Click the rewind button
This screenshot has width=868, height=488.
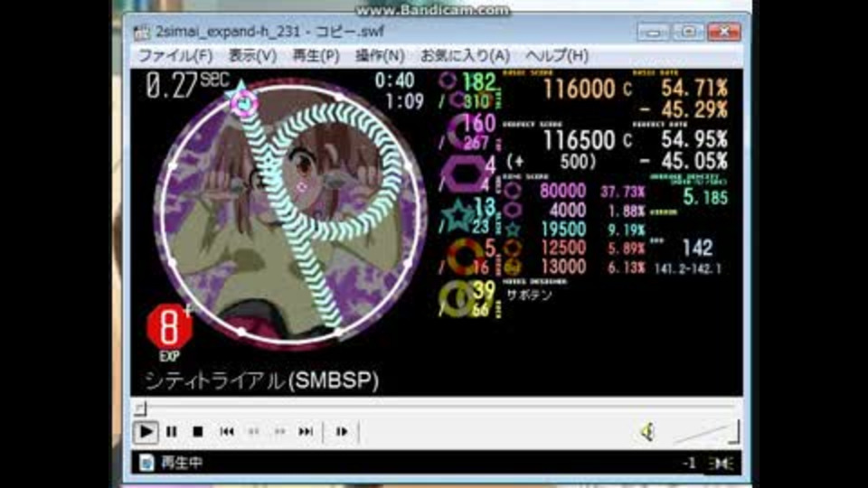click(x=253, y=432)
